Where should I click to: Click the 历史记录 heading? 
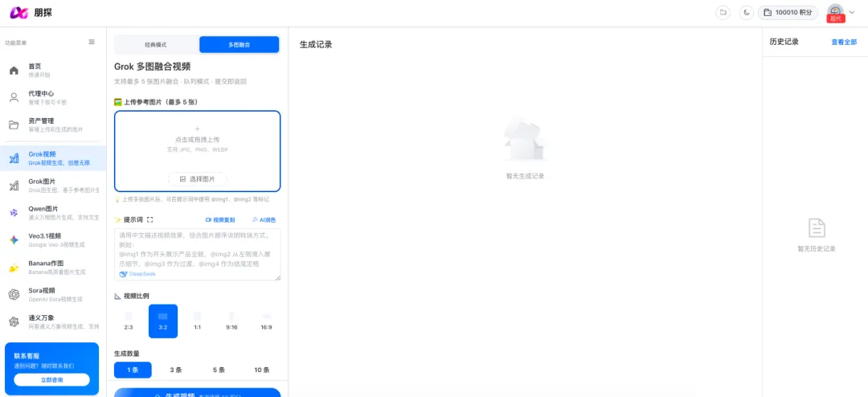point(784,42)
